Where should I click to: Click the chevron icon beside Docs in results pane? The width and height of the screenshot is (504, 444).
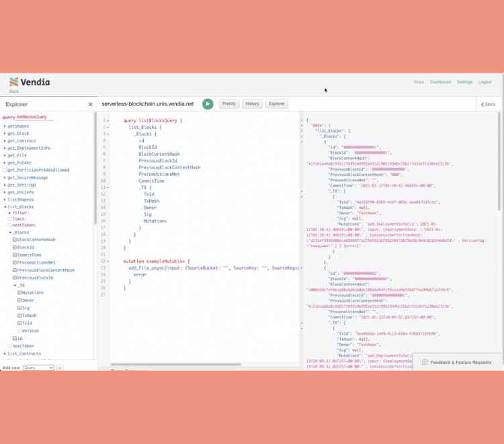click(x=482, y=104)
